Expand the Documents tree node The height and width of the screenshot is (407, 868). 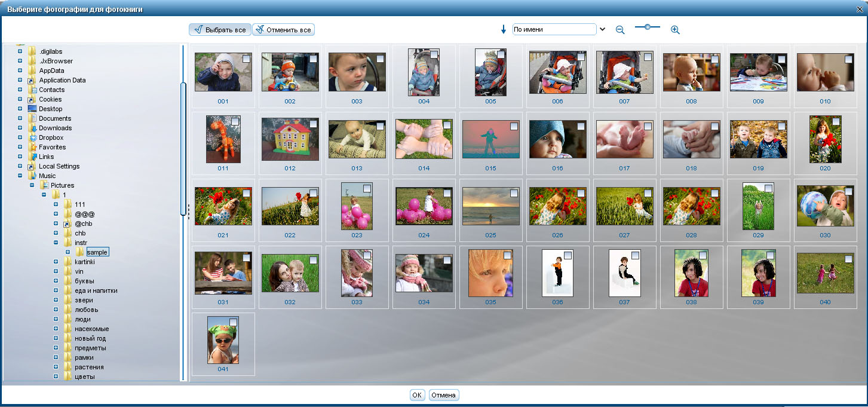(20, 118)
